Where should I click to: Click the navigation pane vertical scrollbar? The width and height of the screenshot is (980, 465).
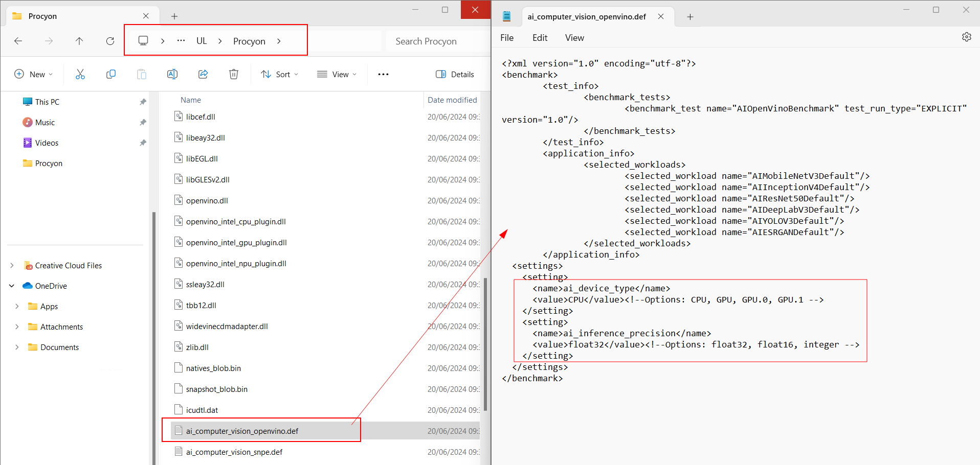click(x=153, y=337)
